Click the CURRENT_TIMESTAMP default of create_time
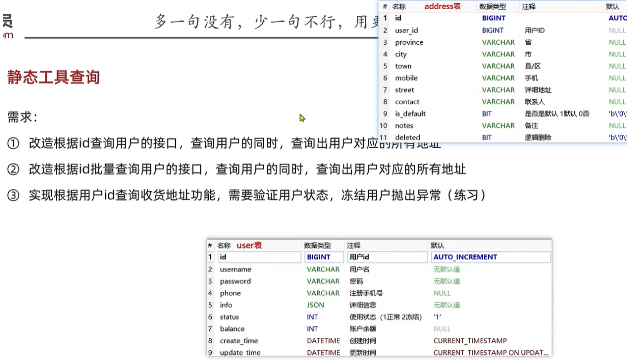641x364 pixels. (x=469, y=341)
